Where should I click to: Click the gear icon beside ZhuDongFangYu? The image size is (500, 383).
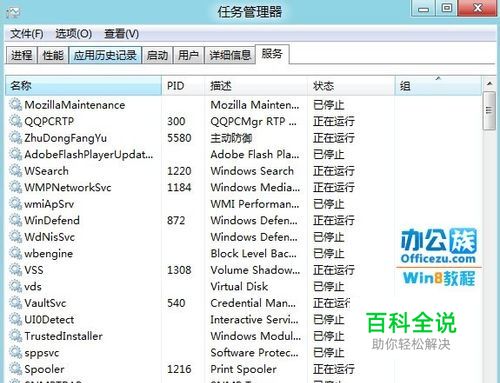tap(15, 138)
